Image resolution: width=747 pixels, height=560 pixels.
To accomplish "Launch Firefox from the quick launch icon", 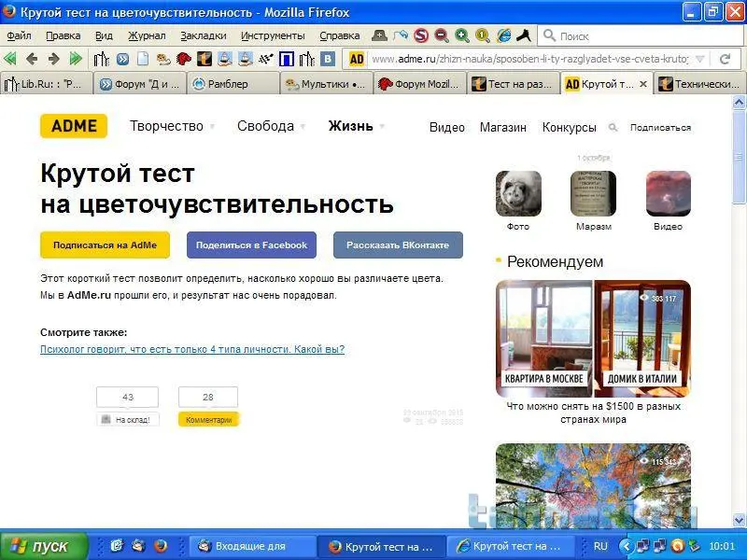I will click(161, 546).
